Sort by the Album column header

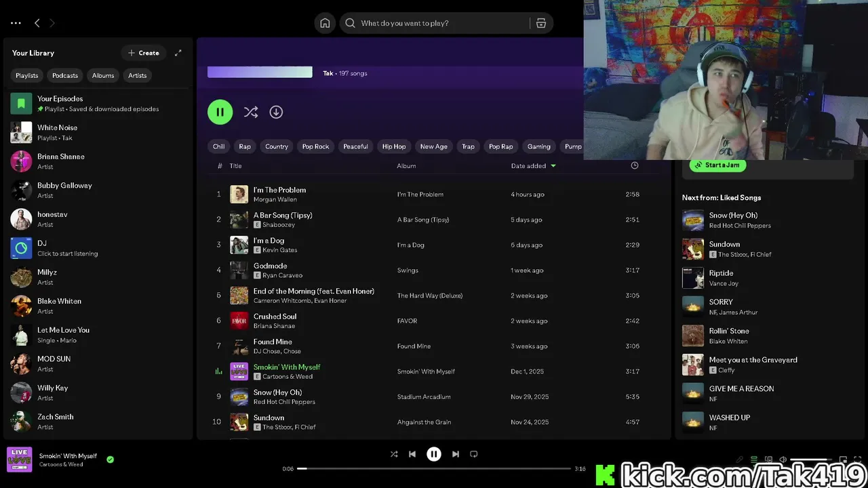pos(406,165)
